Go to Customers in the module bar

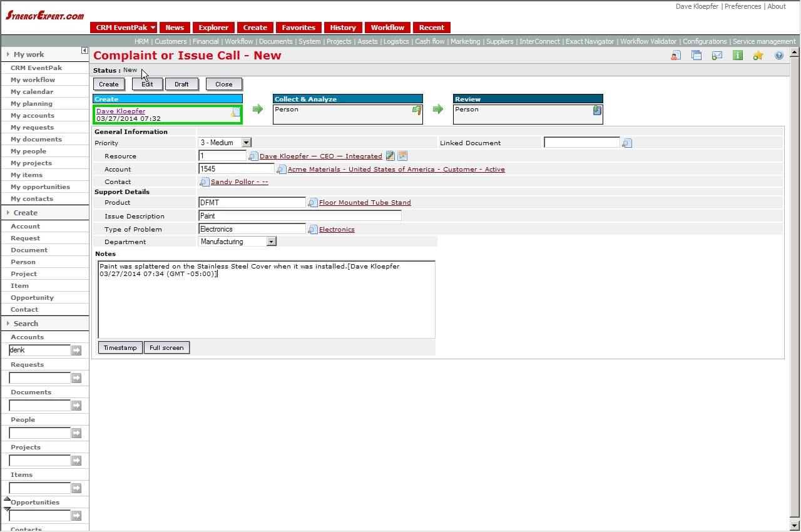tap(171, 41)
